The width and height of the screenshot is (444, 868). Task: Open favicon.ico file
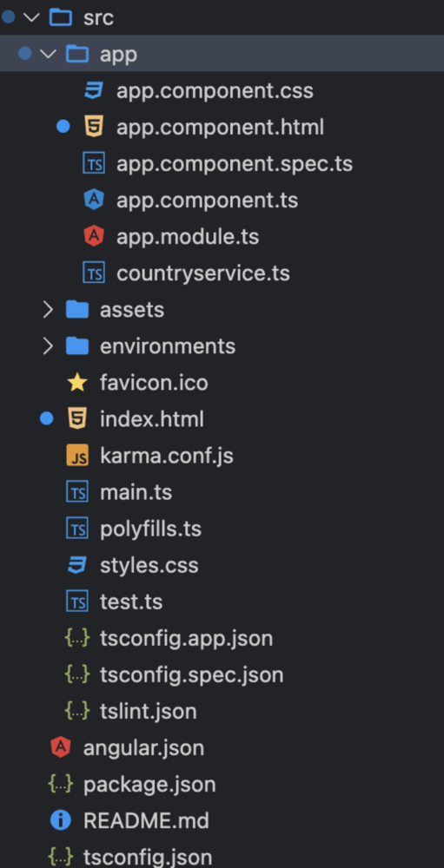tap(154, 383)
